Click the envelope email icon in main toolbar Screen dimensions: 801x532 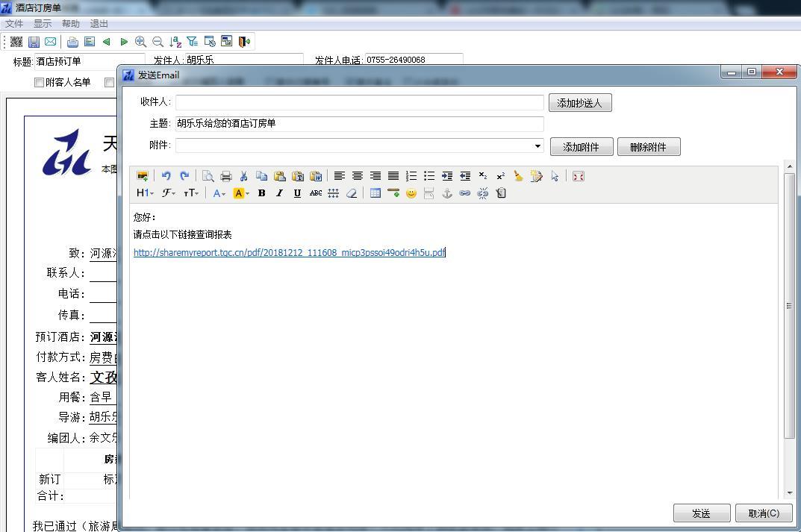pos(51,42)
